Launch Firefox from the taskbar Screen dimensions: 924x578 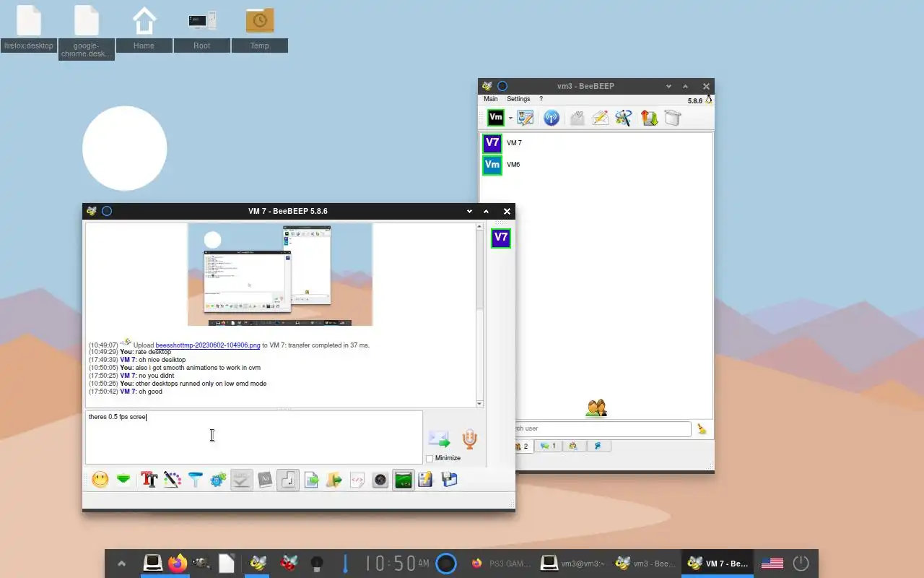[x=178, y=564]
